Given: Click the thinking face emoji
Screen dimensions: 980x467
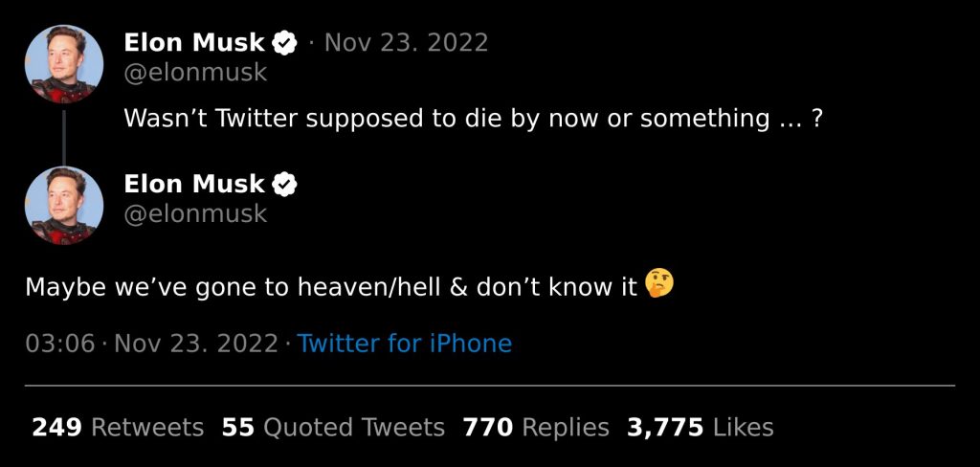Looking at the screenshot, I should 659,283.
